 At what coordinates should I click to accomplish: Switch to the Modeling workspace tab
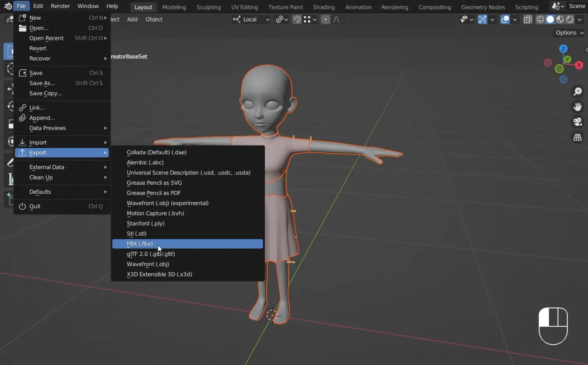[174, 7]
